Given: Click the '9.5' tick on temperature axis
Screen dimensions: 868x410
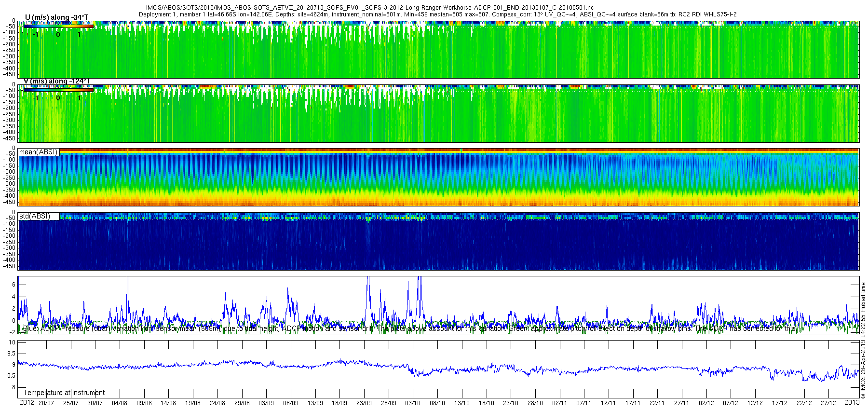Looking at the screenshot, I should [12, 354].
